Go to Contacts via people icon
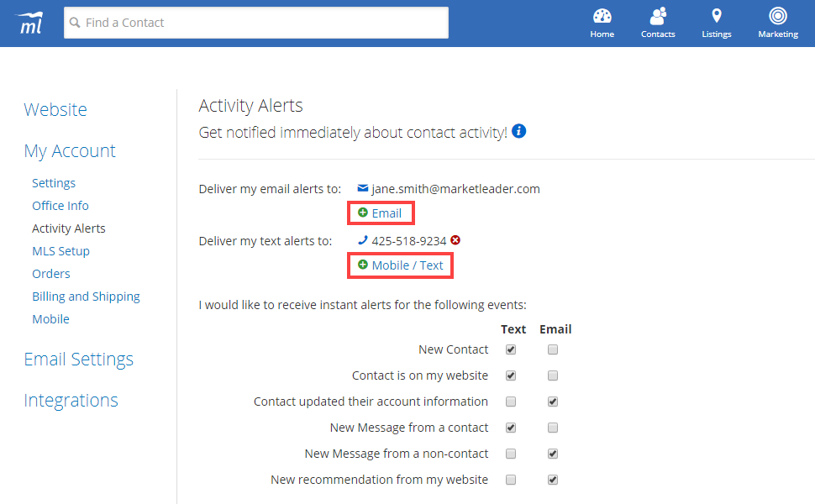This screenshot has height=504, width=815. [658, 16]
